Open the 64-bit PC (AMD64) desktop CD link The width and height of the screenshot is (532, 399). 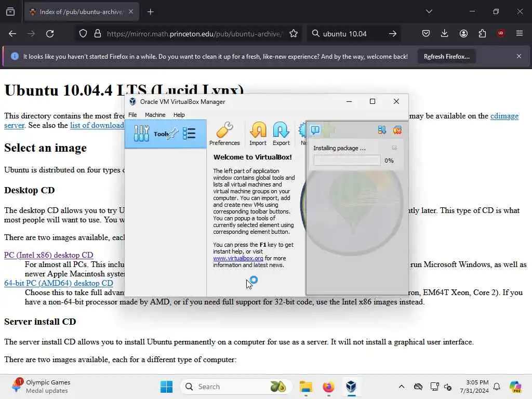click(58, 283)
